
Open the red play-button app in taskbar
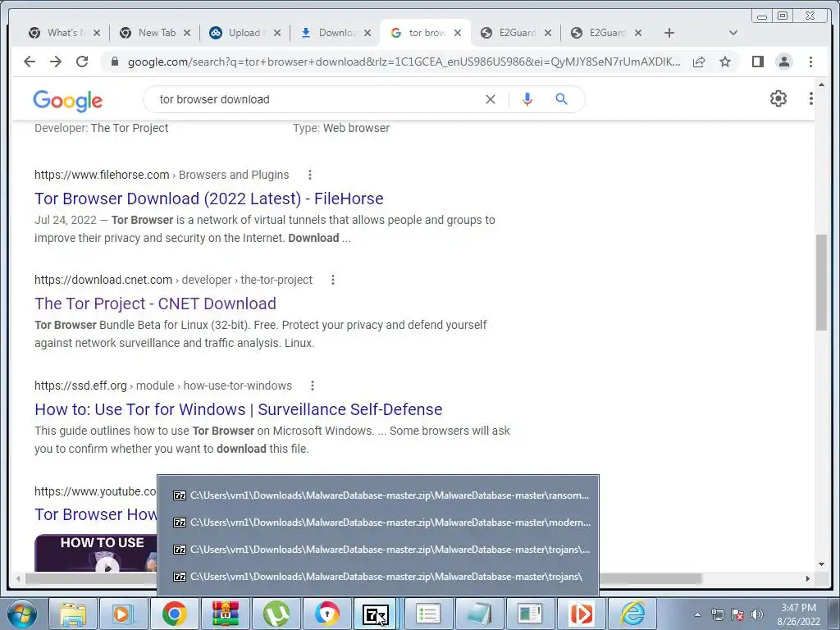pyautogui.click(x=582, y=614)
